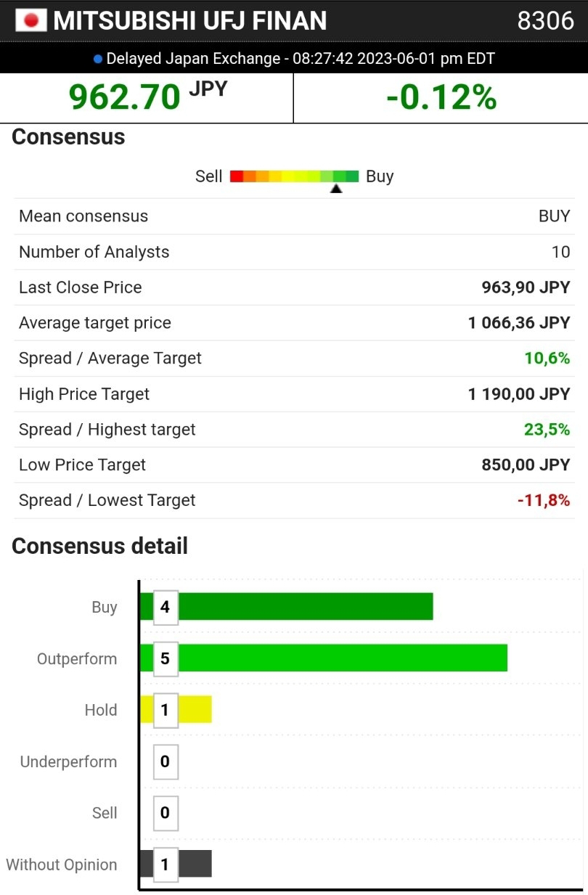Click the red Sell end of gauge

[237, 176]
